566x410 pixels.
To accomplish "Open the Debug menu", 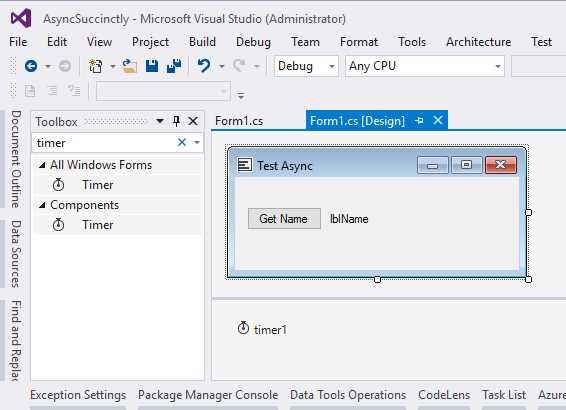I will pos(253,42).
